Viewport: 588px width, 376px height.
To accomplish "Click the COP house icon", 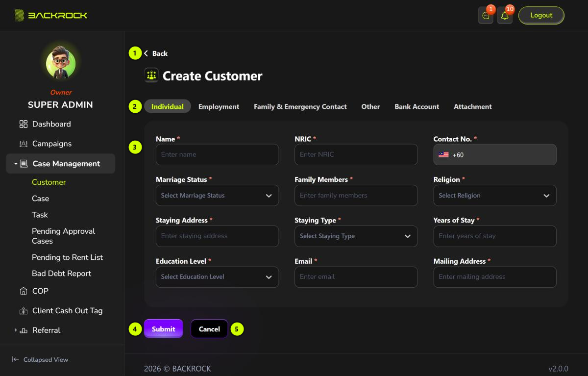I will pos(24,291).
